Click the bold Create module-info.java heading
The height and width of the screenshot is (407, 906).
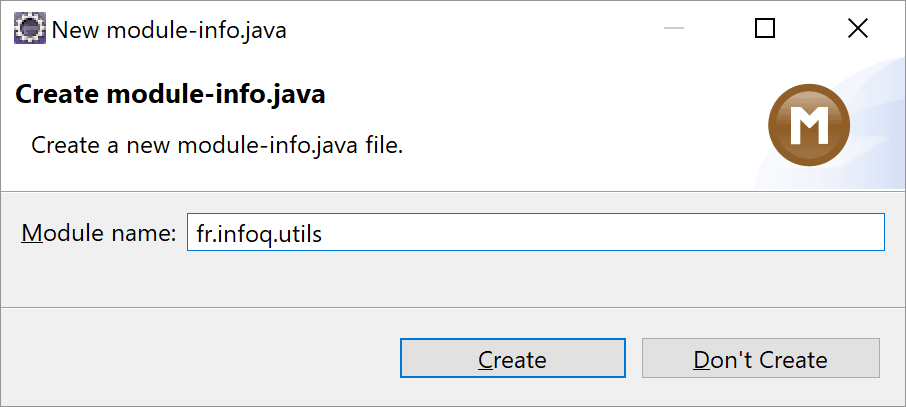point(170,94)
